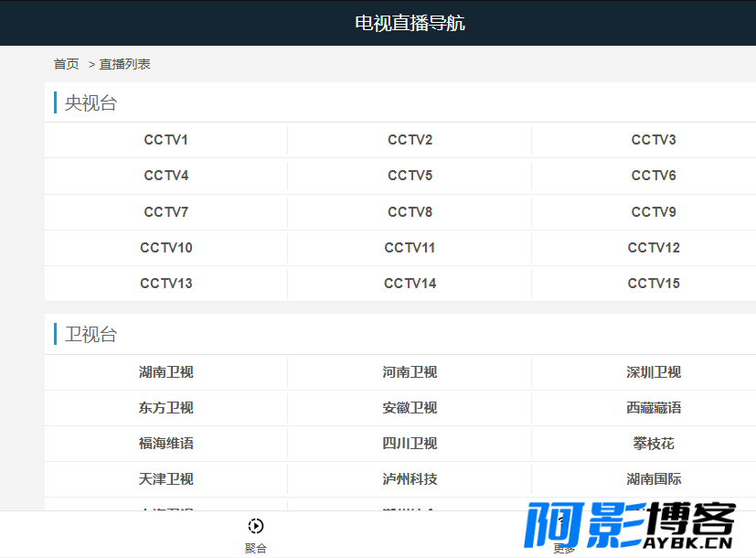Open 深圳卫视 channel
The width and height of the screenshot is (756, 558).
[x=654, y=371]
